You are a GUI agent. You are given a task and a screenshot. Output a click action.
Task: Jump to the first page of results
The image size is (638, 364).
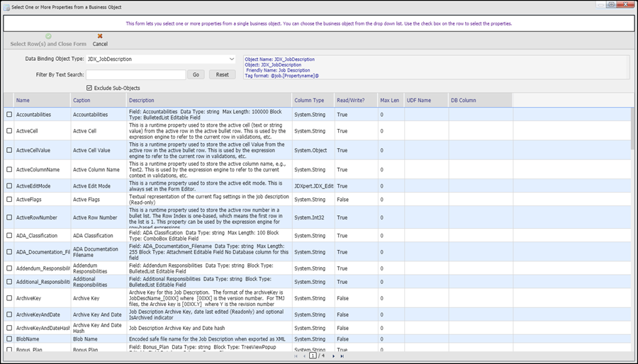295,356
